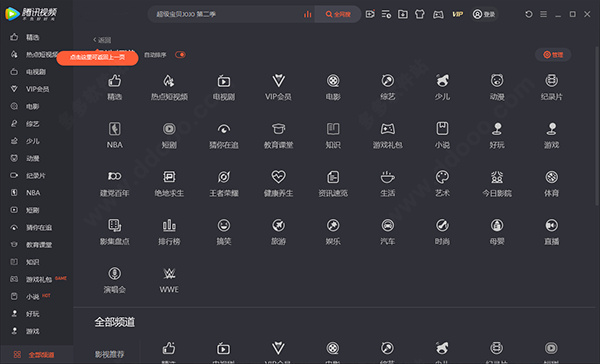Click the orange 全网搜 search button
600x364 pixels.
(x=338, y=14)
